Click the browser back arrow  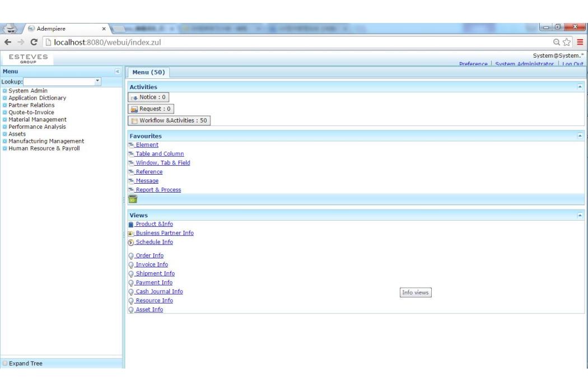point(8,42)
